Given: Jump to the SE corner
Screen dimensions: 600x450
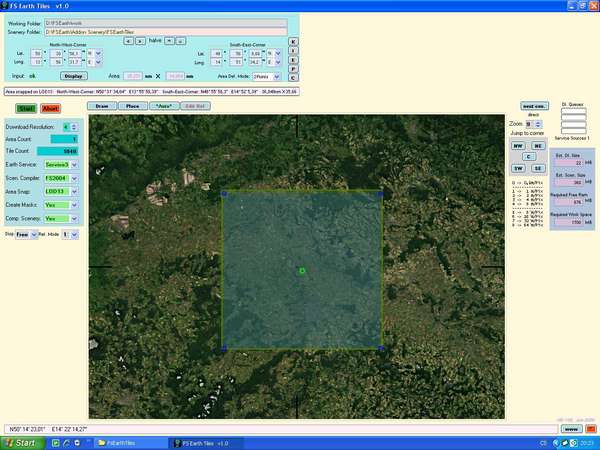Looking at the screenshot, I should [x=538, y=167].
